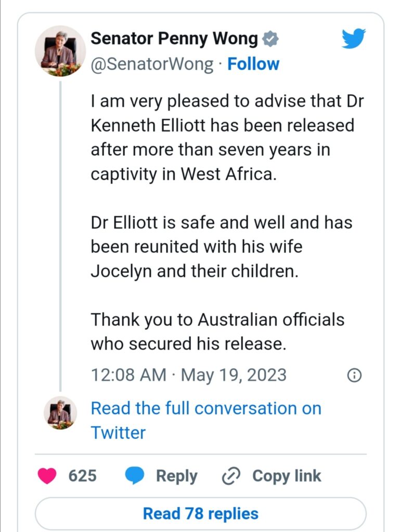
Task: Click the tweet text about Dr Kenneth Elliott
Action: click(227, 138)
